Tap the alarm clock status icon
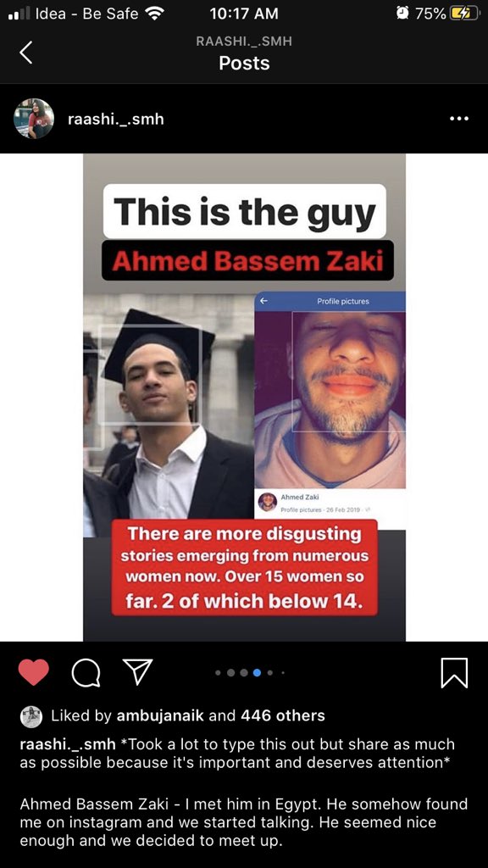 coord(402,14)
